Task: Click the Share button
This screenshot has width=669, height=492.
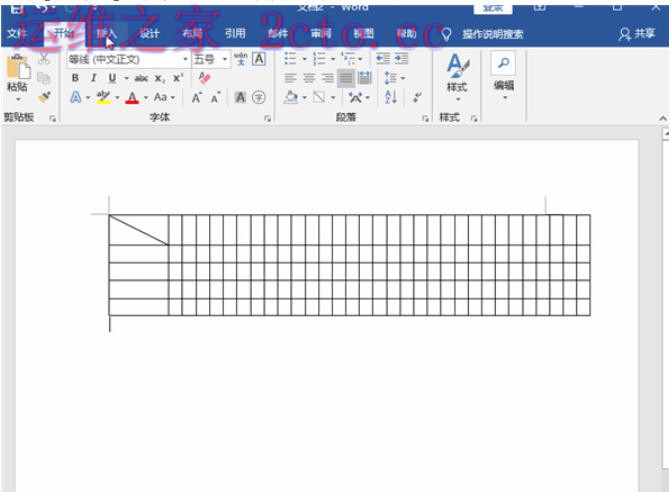Action: pos(637,33)
